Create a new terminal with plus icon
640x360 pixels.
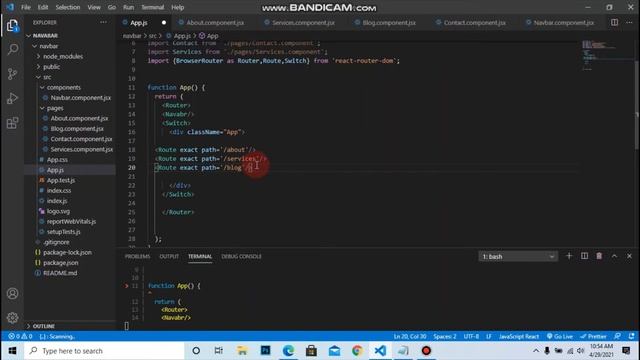[569, 256]
